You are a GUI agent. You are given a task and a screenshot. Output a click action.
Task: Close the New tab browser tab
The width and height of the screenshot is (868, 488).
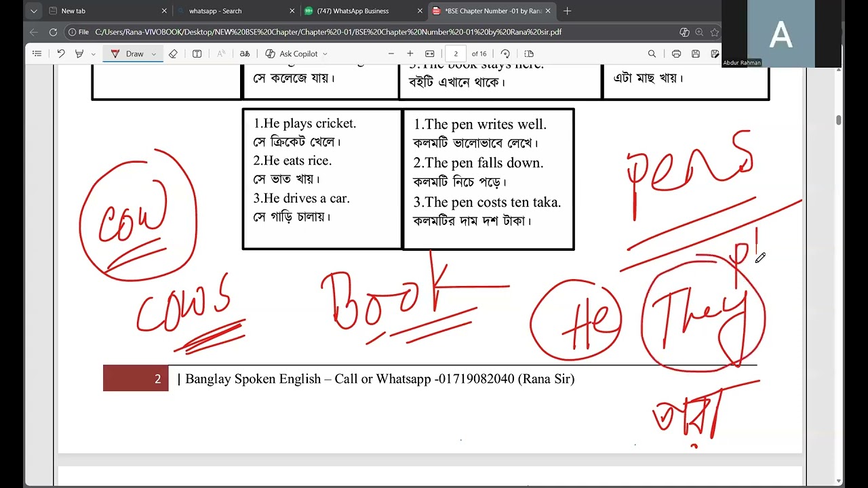(x=163, y=11)
